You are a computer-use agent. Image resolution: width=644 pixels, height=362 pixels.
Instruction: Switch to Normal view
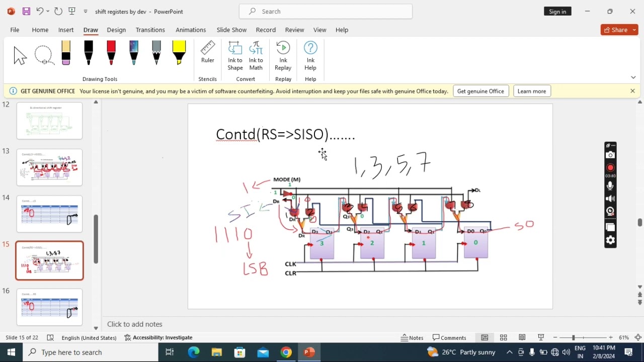tap(485, 338)
